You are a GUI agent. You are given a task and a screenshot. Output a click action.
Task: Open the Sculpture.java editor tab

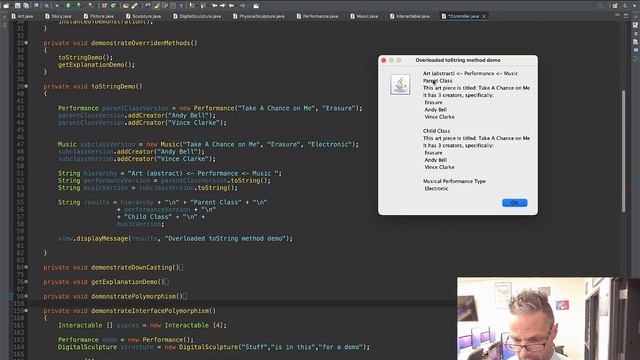click(x=143, y=16)
